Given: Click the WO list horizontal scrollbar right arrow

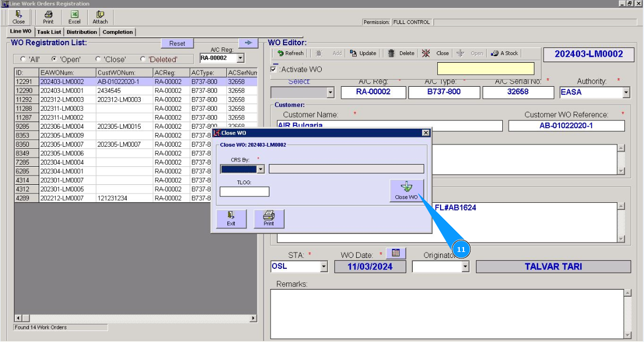Looking at the screenshot, I should (253, 318).
